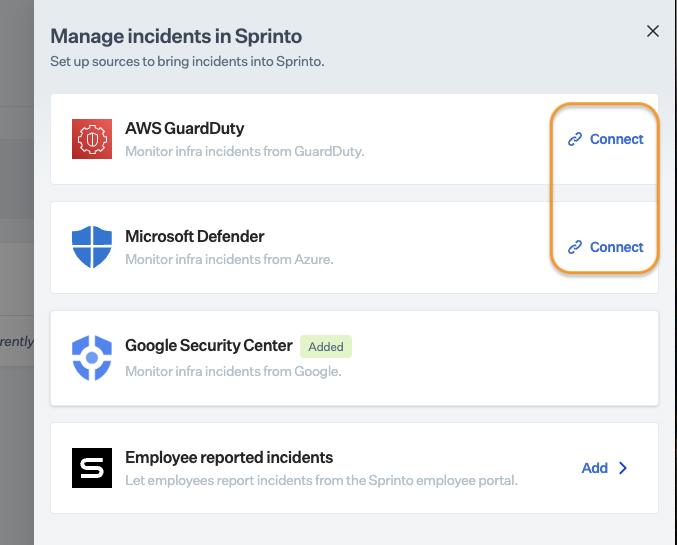Viewport: 677px width, 545px height.
Task: Connect Microsoft Defender source
Action: click(x=605, y=247)
